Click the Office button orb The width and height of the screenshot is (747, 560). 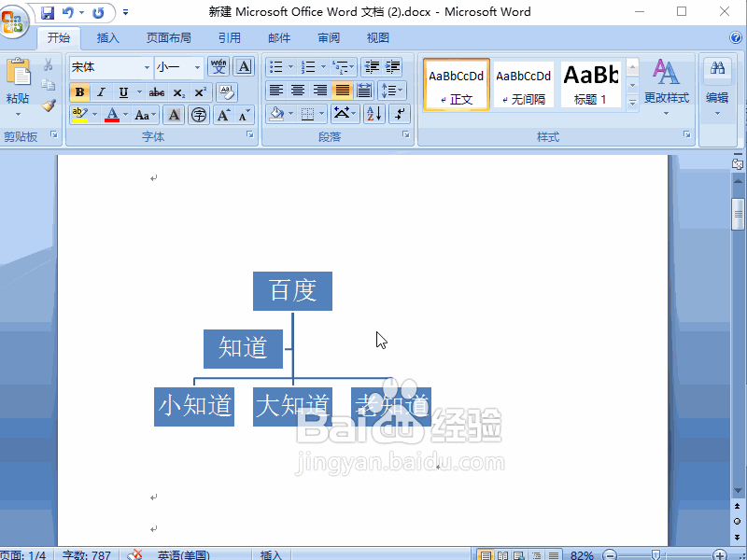pyautogui.click(x=13, y=21)
